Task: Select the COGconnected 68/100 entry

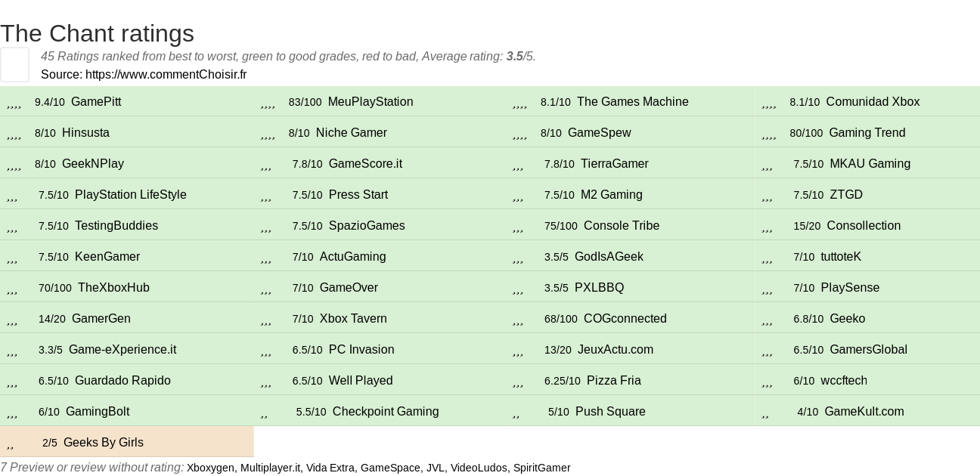Action: pyautogui.click(x=631, y=318)
